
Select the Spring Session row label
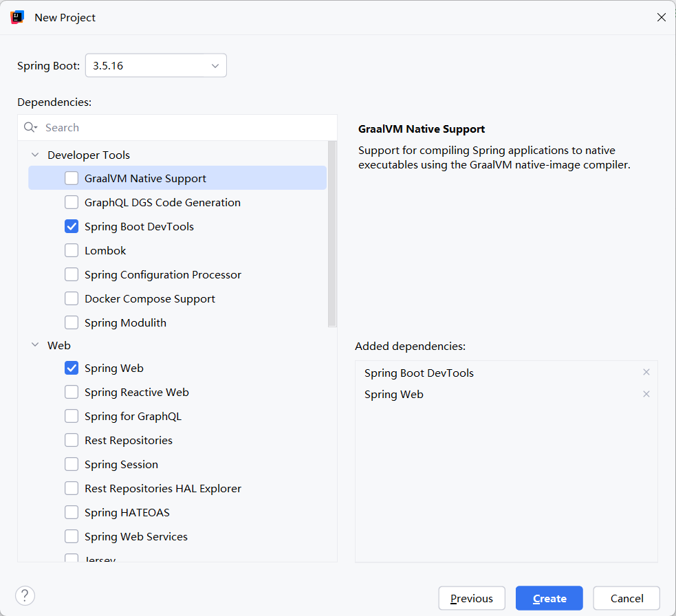tap(121, 465)
